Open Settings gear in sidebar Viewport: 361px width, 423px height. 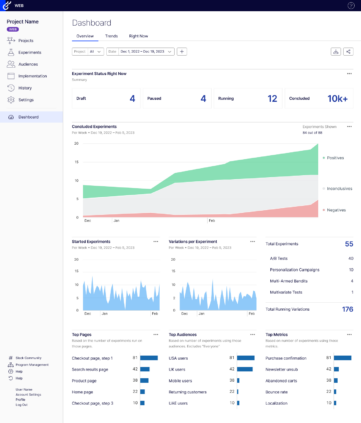(x=11, y=100)
